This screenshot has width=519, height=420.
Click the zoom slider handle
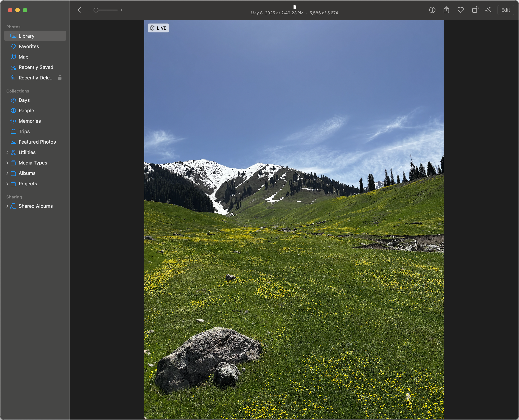pyautogui.click(x=96, y=10)
